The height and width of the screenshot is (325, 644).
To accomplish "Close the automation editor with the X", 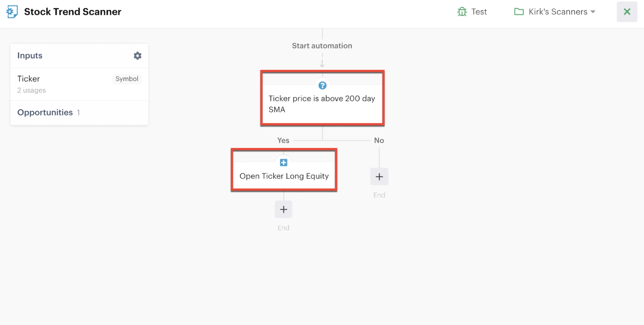I will tap(627, 12).
